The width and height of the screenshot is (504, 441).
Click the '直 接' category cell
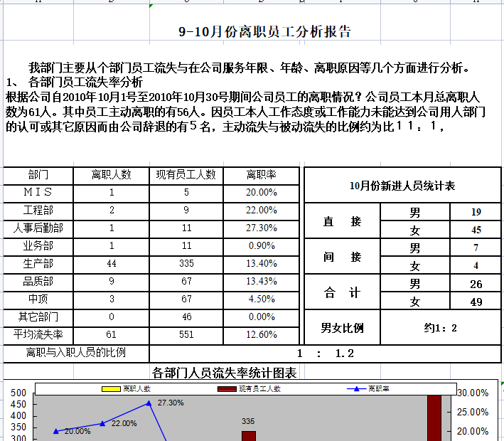(342, 221)
